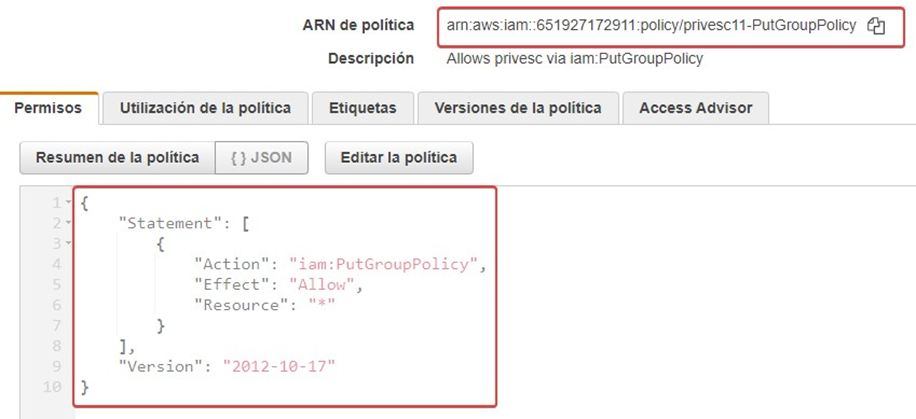Switch to the {} JSON view
This screenshot has height=419, width=916.
click(261, 157)
